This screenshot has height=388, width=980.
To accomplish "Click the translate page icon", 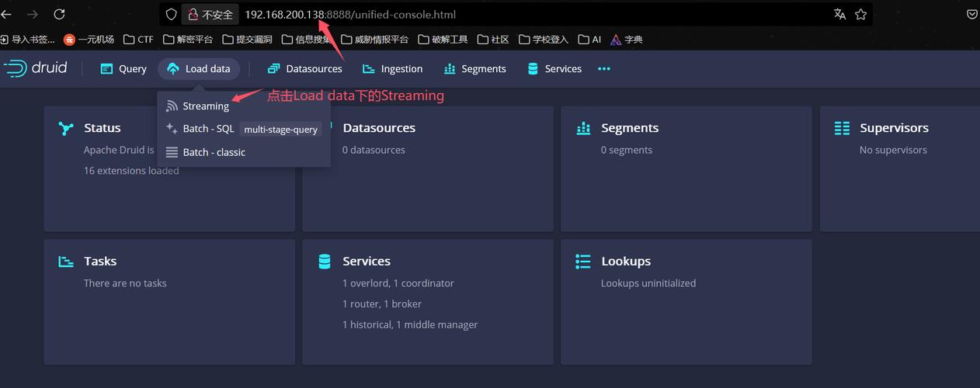I will pyautogui.click(x=839, y=14).
